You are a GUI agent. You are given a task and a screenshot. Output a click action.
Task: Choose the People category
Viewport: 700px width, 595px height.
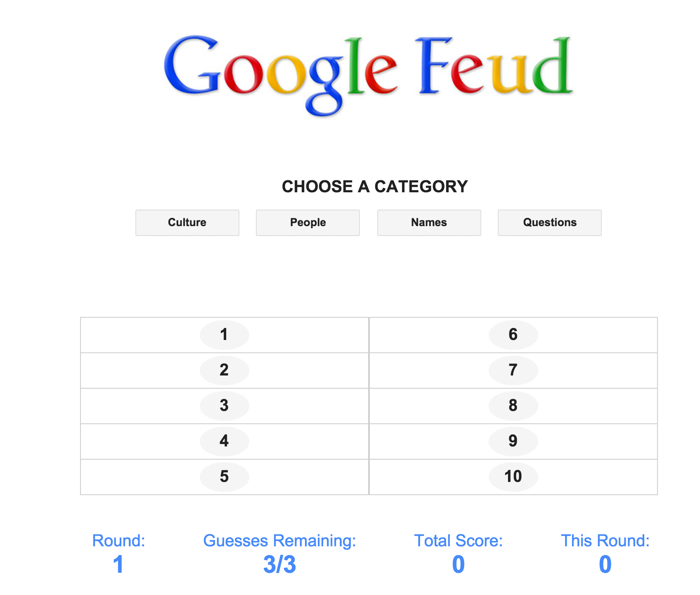308,222
